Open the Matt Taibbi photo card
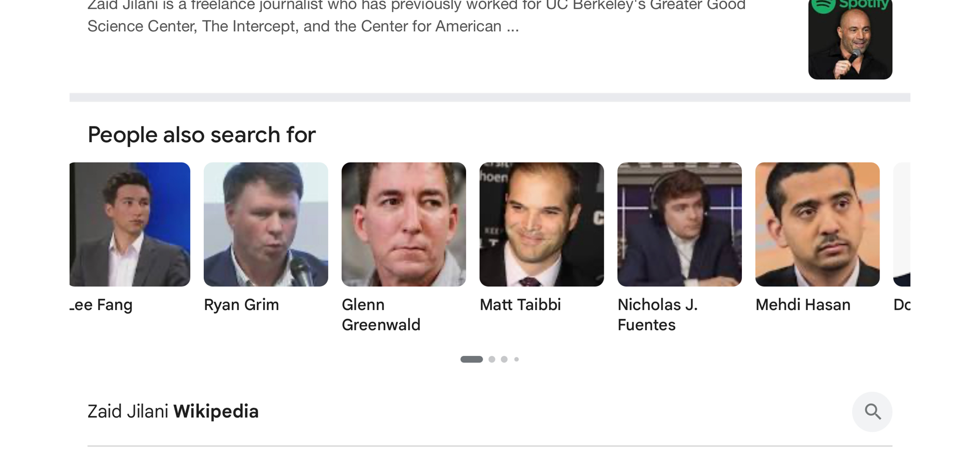 pos(541,224)
